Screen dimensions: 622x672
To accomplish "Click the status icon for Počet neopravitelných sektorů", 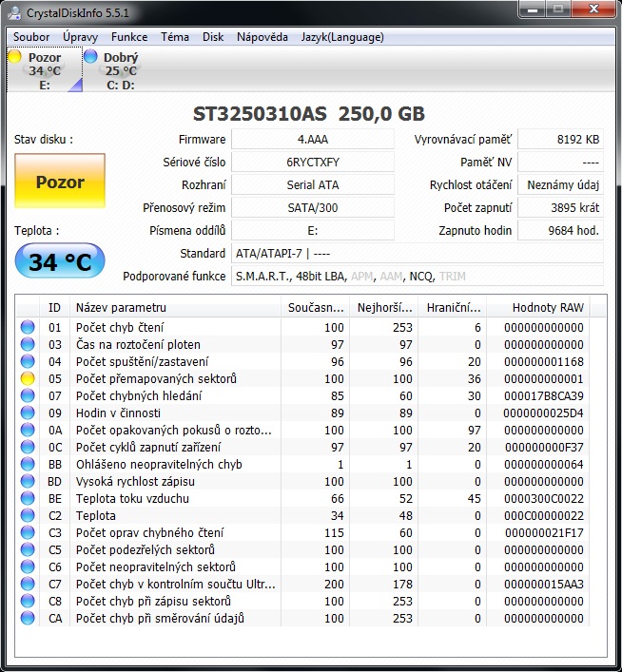I will point(28,567).
